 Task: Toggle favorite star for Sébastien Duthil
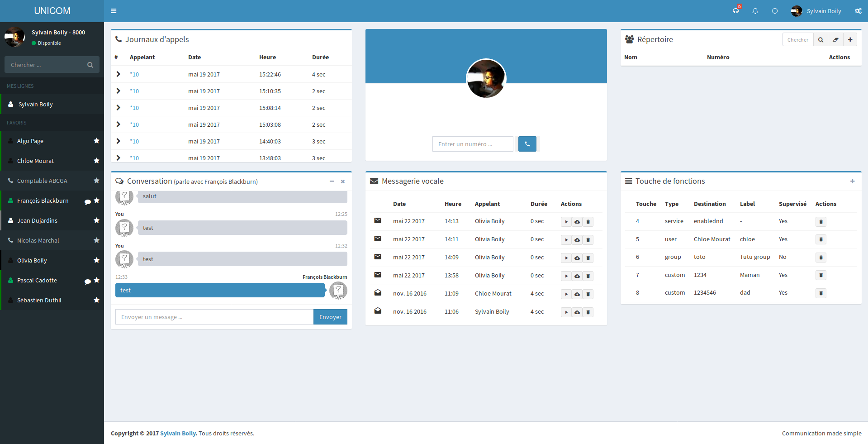pyautogui.click(x=96, y=300)
